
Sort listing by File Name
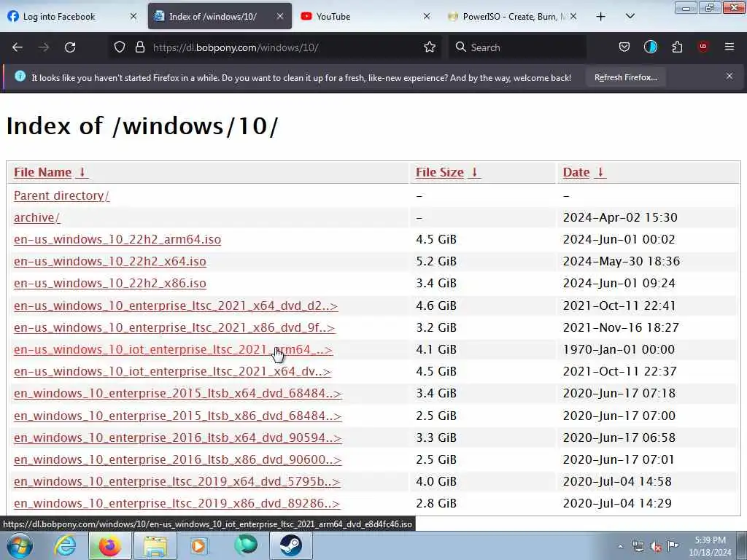point(50,172)
